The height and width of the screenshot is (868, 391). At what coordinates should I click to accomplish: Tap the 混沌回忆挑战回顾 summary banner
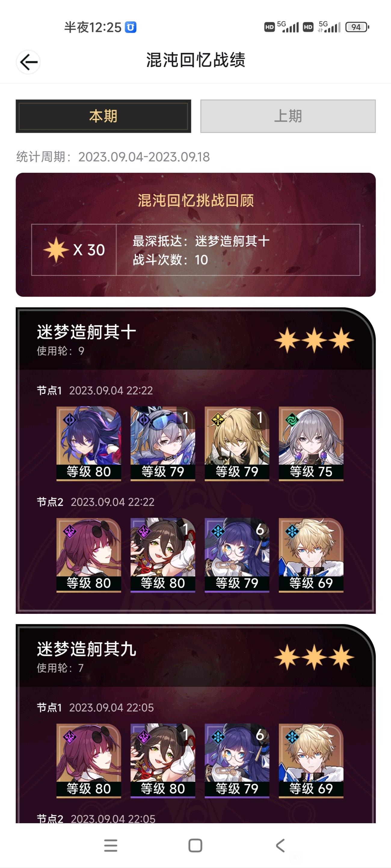click(196, 235)
